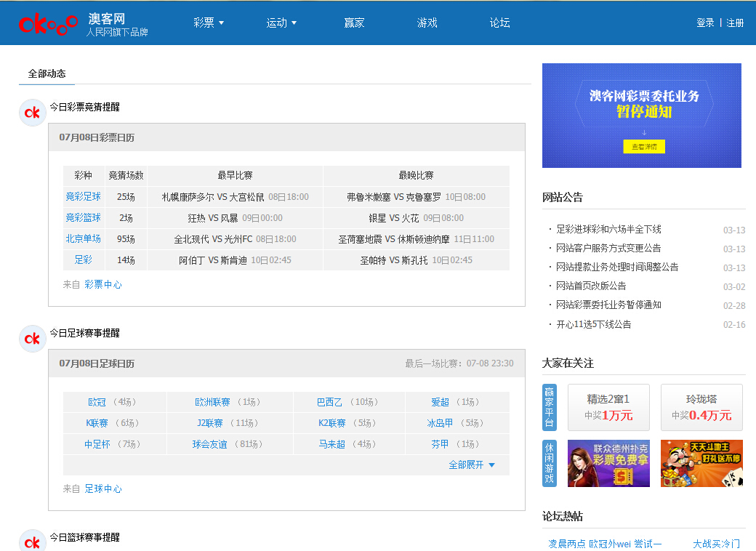Click match 札幌康萨多尔 VS 大宫松鼠
This screenshot has height=551, width=756.
213,197
